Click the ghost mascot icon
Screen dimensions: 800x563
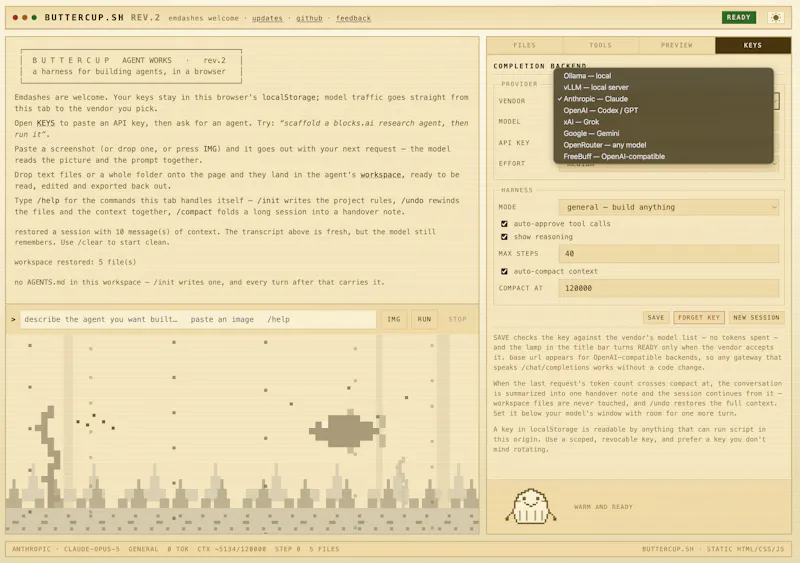pos(531,506)
